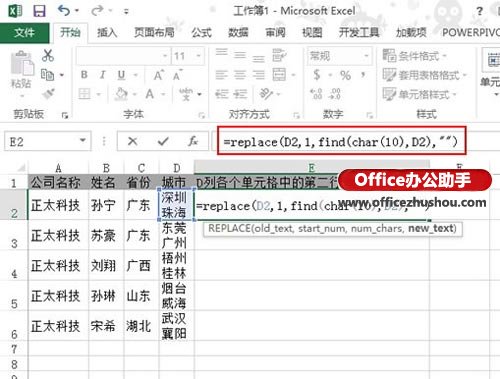Click the Paste clipboard icon

[22, 63]
